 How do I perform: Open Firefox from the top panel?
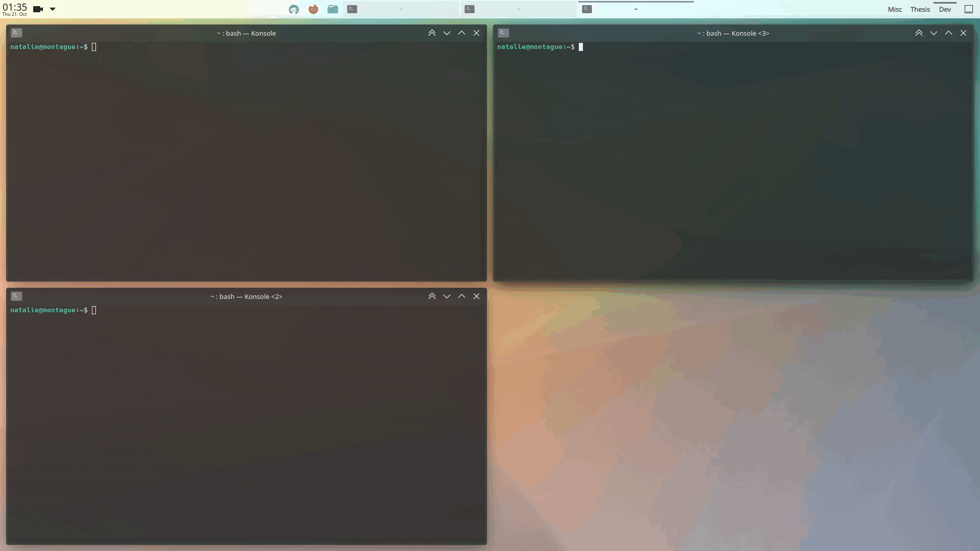point(313,9)
